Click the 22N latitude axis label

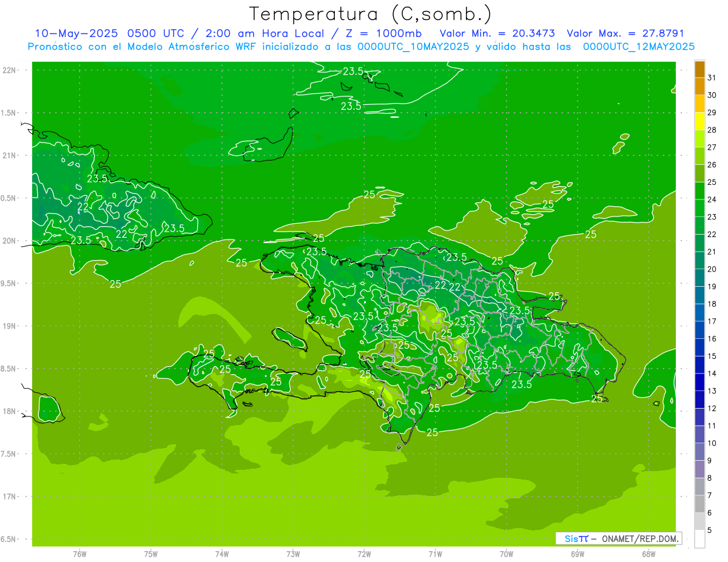click(10, 70)
